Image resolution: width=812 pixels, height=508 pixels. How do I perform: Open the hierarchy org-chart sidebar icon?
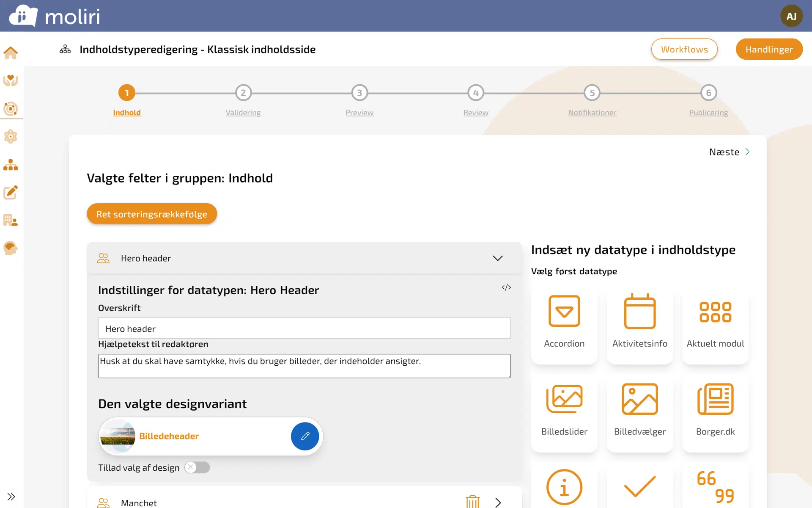click(11, 165)
